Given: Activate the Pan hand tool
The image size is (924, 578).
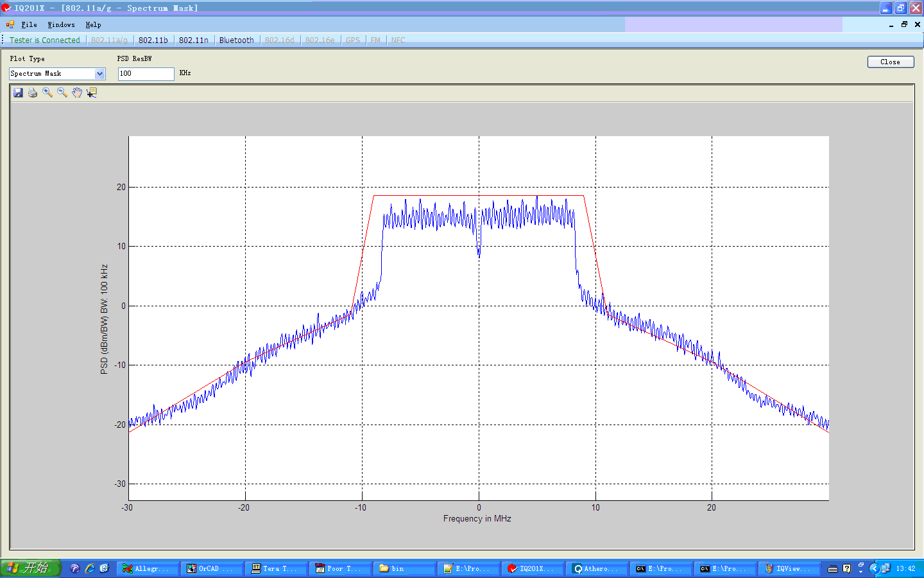Looking at the screenshot, I should tap(77, 92).
